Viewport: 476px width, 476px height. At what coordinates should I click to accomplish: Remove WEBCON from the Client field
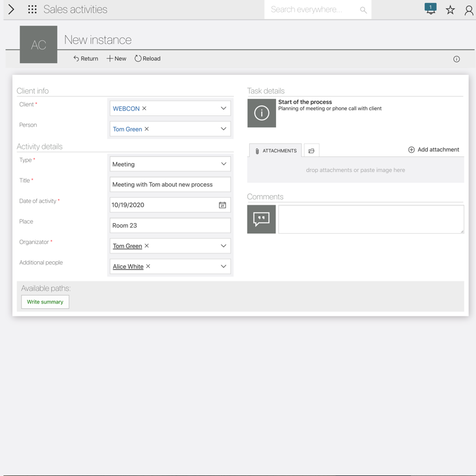(x=145, y=109)
